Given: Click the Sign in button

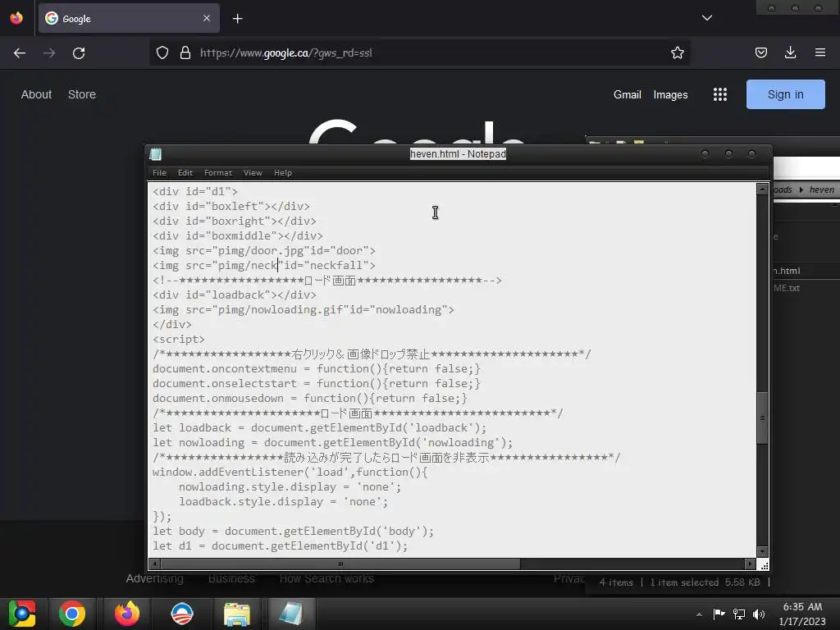Looking at the screenshot, I should pyautogui.click(x=785, y=94).
